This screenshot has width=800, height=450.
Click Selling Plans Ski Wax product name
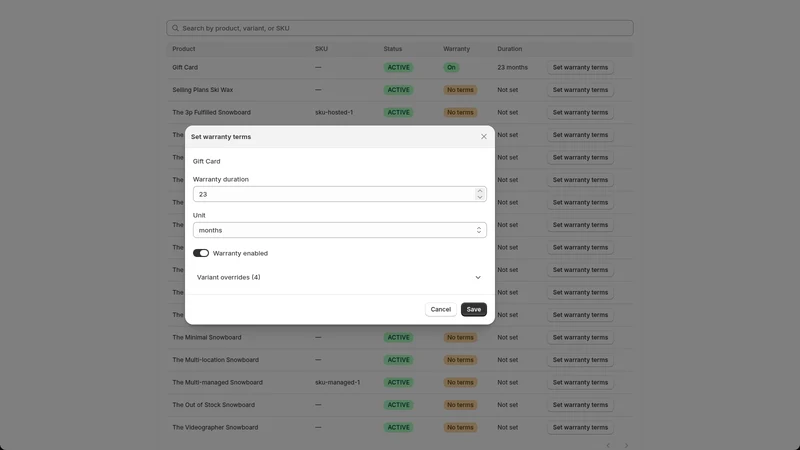(x=203, y=90)
